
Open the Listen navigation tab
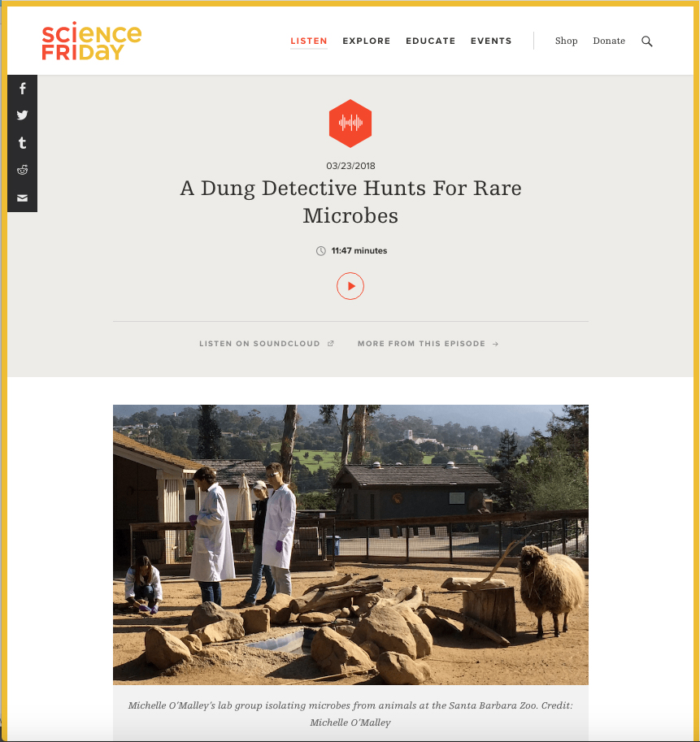pyautogui.click(x=309, y=41)
